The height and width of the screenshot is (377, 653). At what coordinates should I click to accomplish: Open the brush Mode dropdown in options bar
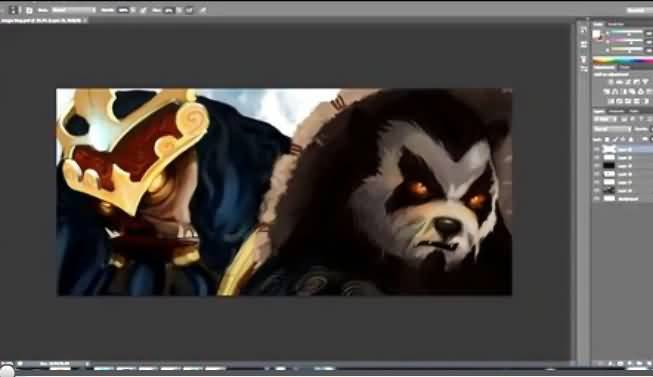(74, 10)
